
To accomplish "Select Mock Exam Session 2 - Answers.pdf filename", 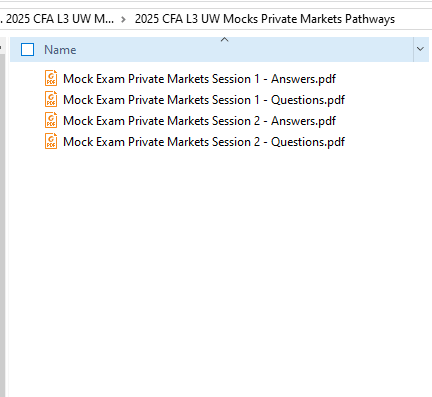I will tap(199, 121).
